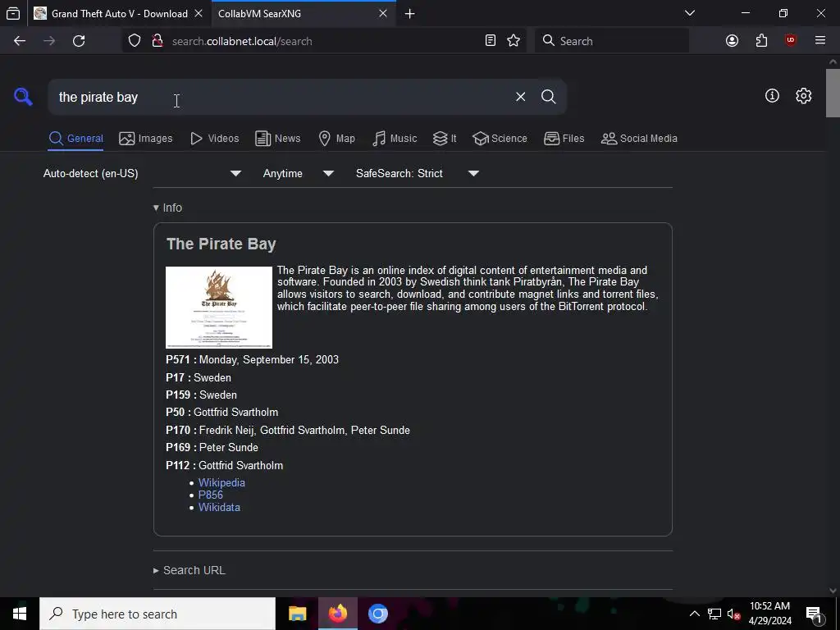Collapse the Info section

[167, 208]
